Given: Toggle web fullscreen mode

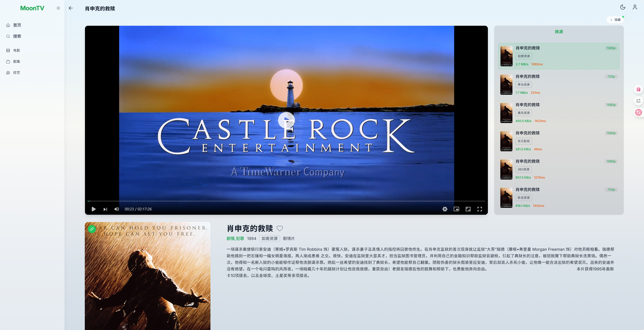Looking at the screenshot, I should pyautogui.click(x=468, y=209).
